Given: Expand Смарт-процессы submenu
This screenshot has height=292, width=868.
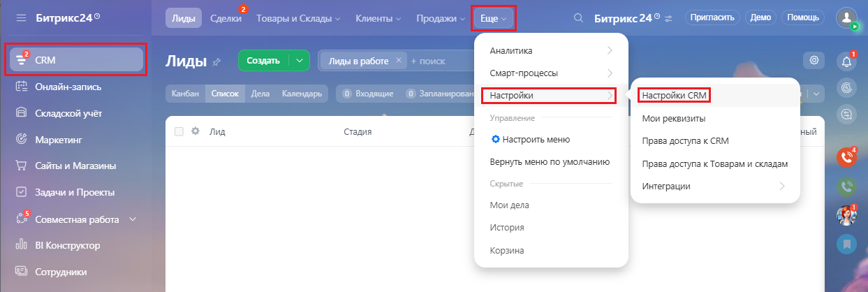Looking at the screenshot, I should [552, 73].
